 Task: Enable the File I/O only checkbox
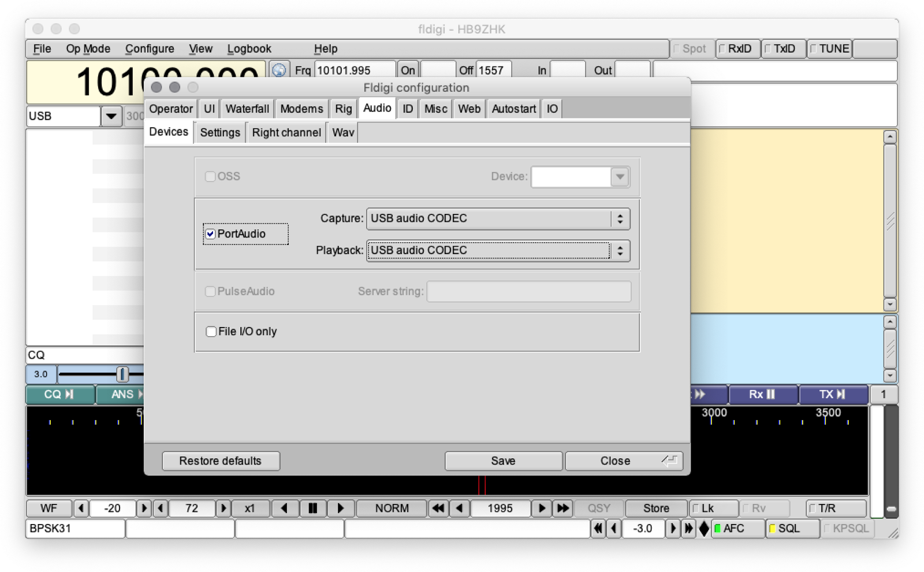click(211, 332)
